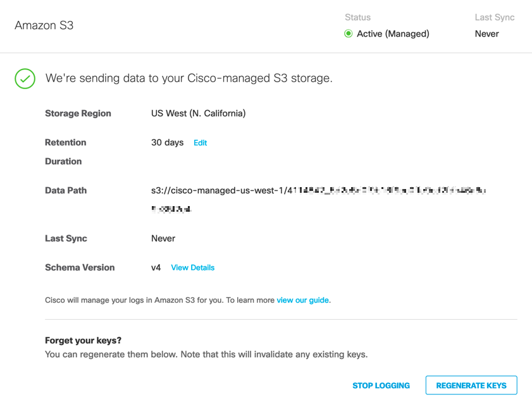Click the REGENERATE KEYS button
The height and width of the screenshot is (409, 532).
[471, 385]
